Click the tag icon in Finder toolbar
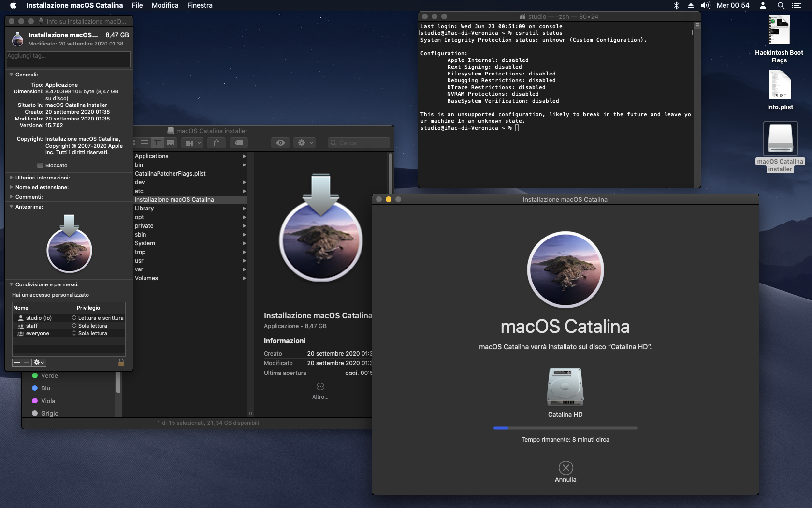The image size is (812, 508). 239,143
